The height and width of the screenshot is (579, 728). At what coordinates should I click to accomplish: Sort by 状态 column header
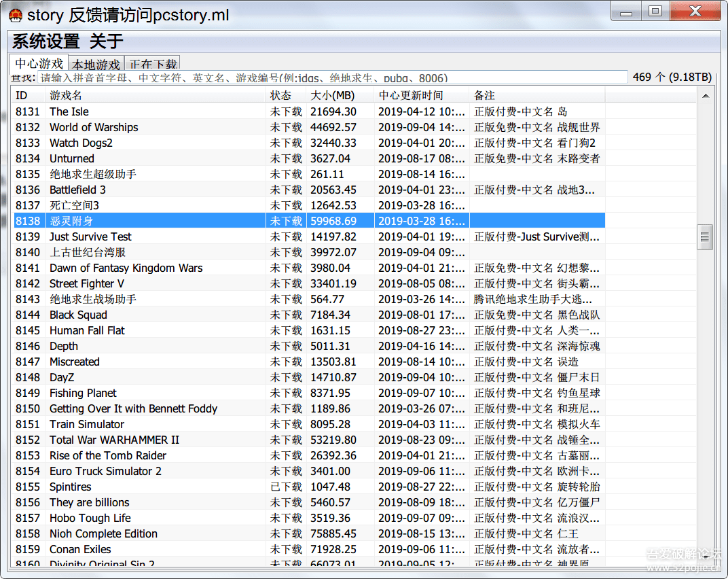(285, 95)
